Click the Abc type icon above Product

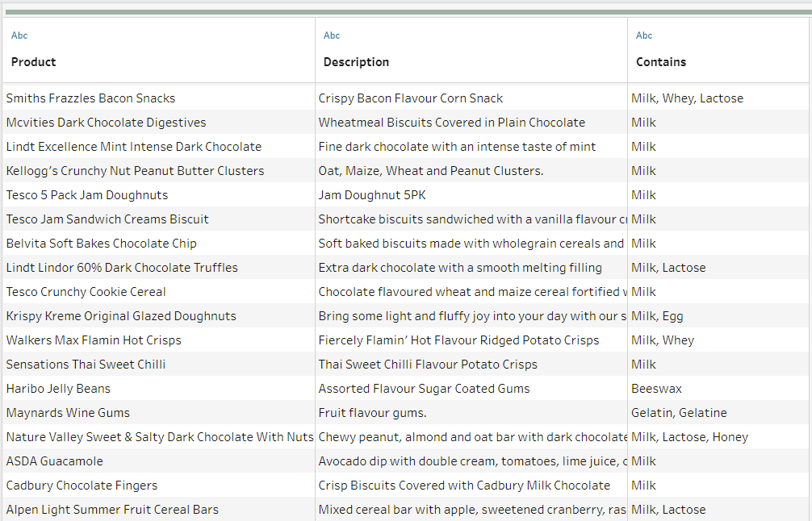click(19, 35)
